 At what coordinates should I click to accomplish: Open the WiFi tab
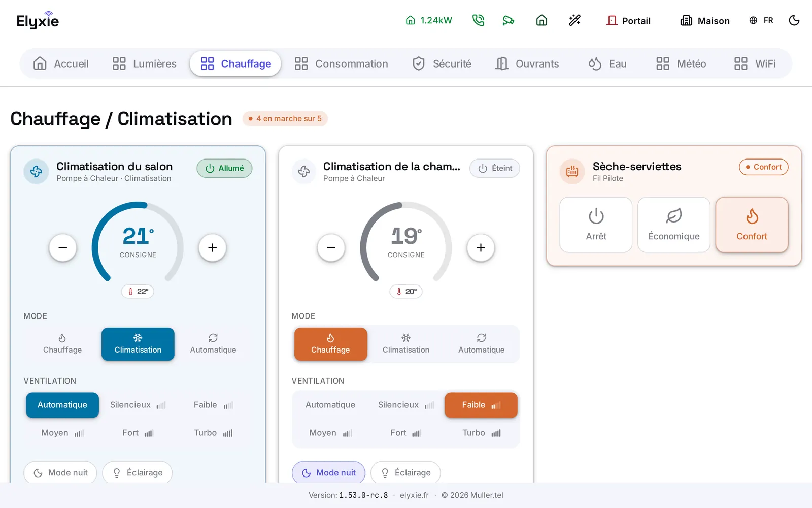755,63
